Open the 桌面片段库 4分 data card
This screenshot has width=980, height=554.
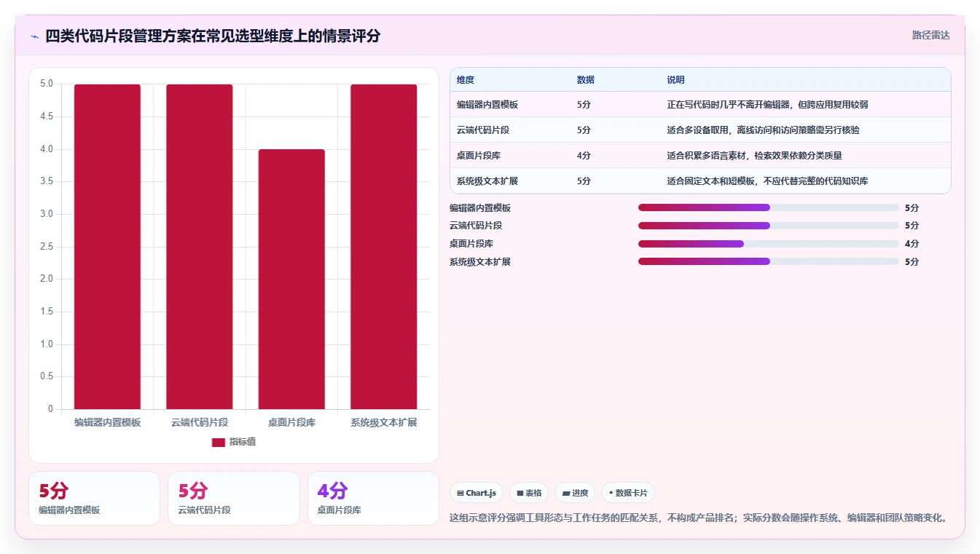pyautogui.click(x=373, y=499)
